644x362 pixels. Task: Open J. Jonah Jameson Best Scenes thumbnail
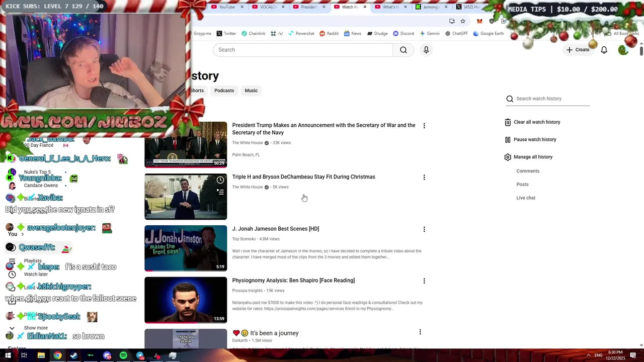point(186,248)
